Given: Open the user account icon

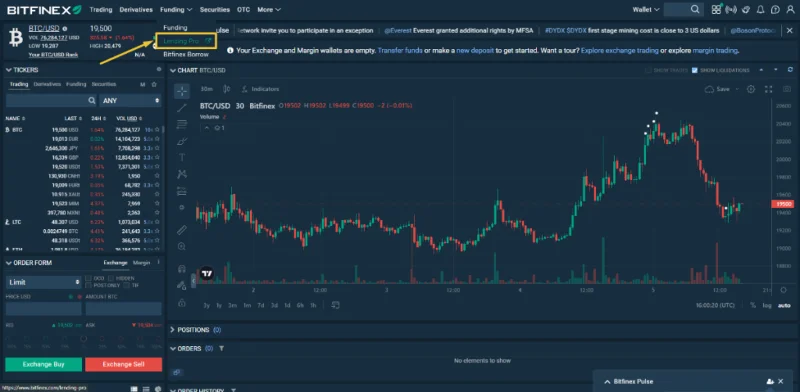Looking at the screenshot, I should pyautogui.click(x=790, y=9).
